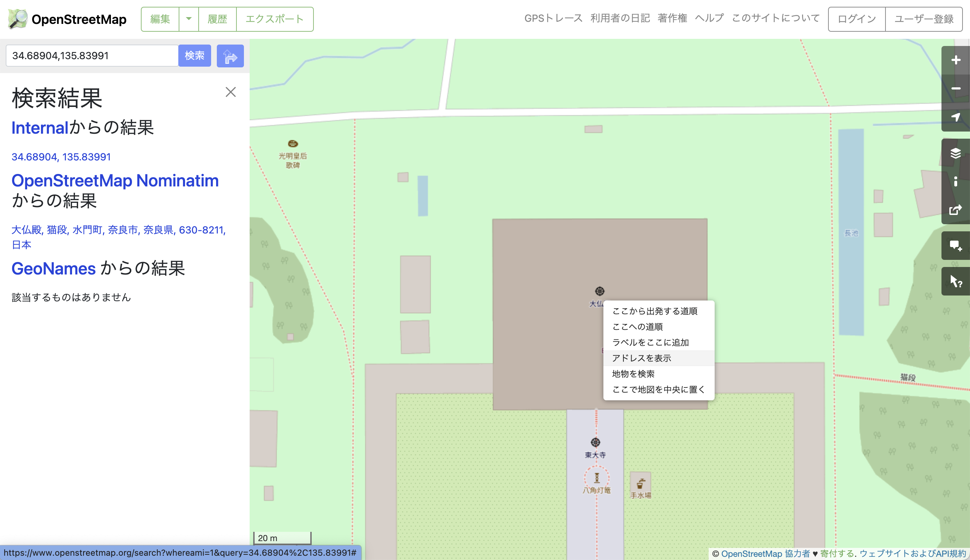The height and width of the screenshot is (560, 970).
Task: Select ここへの道順 in the context menu
Action: pos(638,327)
